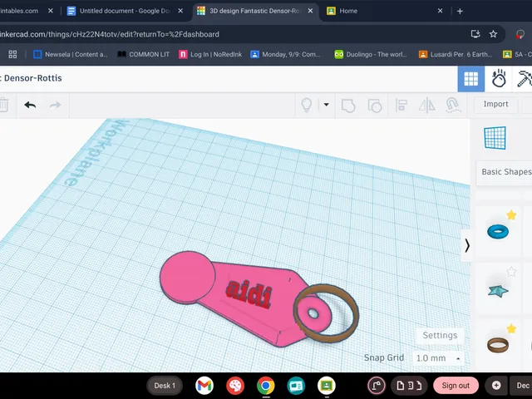The width and height of the screenshot is (532, 399).
Task: Open the Newsela bookmark
Action: coord(71,54)
